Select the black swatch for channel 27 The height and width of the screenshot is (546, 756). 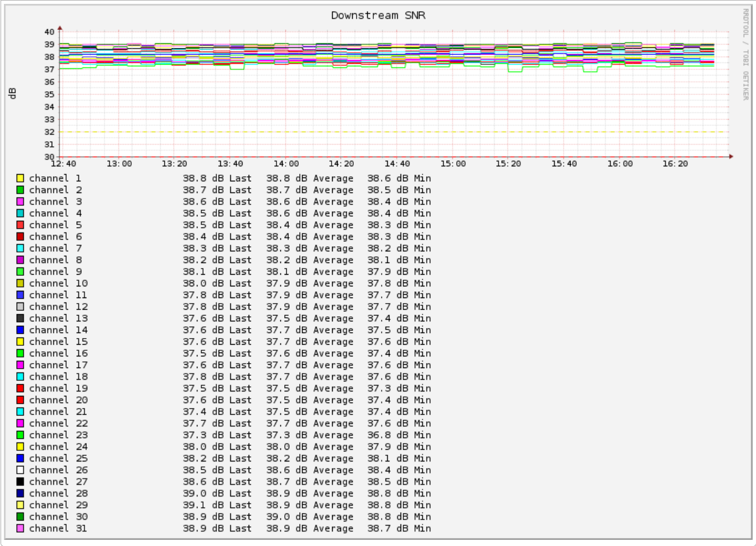pyautogui.click(x=20, y=482)
